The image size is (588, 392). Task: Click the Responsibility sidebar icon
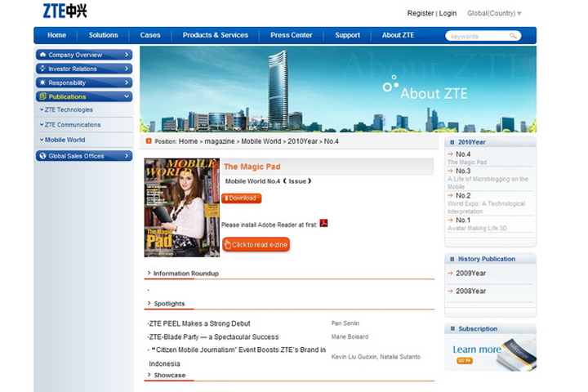42,82
